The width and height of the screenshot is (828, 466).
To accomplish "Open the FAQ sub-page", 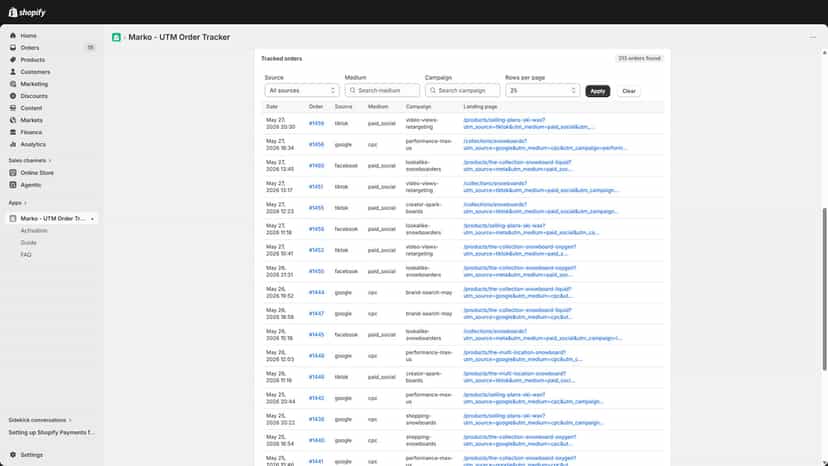I will tap(26, 255).
